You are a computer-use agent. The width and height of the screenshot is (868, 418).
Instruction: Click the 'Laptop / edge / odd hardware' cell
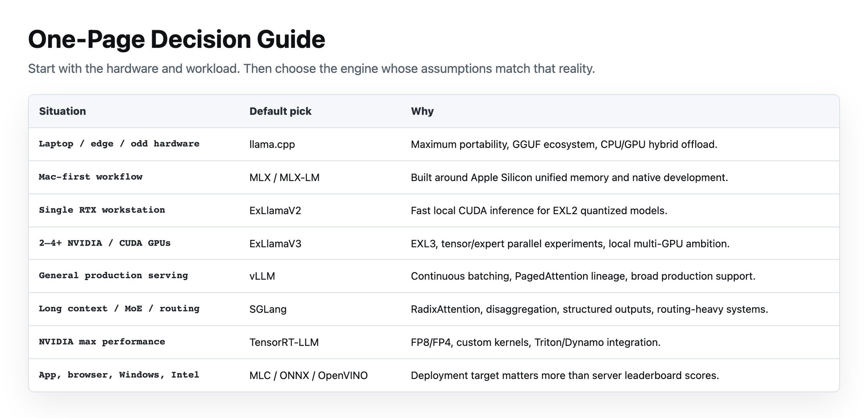coord(119,144)
